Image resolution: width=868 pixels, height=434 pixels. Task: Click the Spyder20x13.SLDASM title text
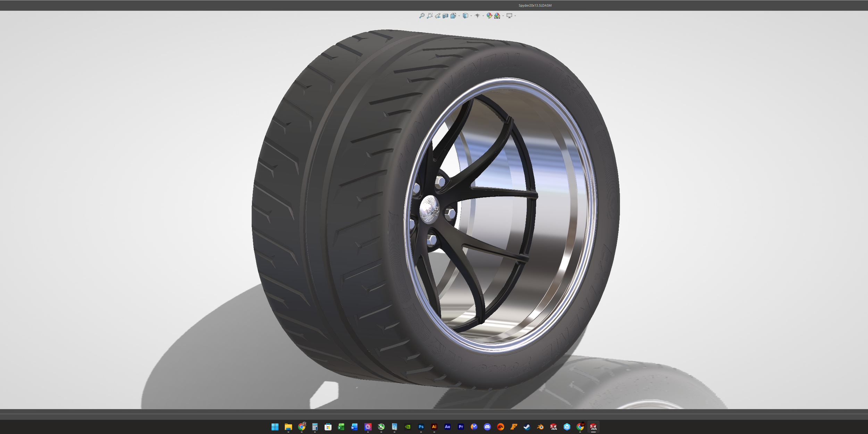point(535,5)
